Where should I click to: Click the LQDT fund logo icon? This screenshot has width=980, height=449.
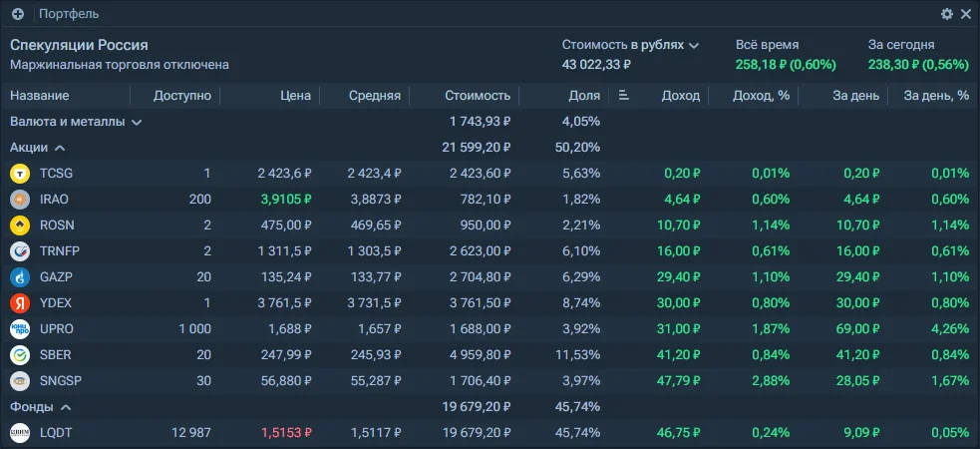pyautogui.click(x=20, y=433)
